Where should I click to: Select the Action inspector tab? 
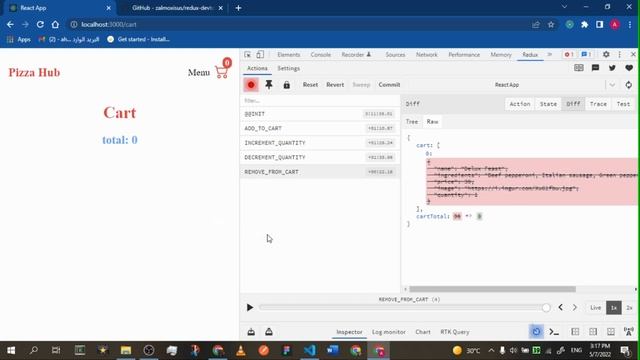click(520, 104)
